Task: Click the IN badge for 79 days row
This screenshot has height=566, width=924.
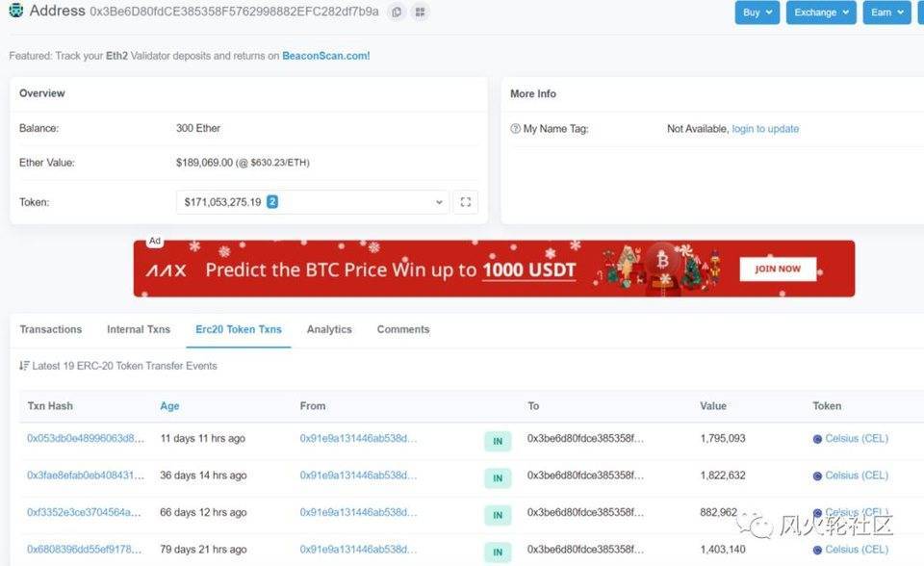Action: point(498,552)
